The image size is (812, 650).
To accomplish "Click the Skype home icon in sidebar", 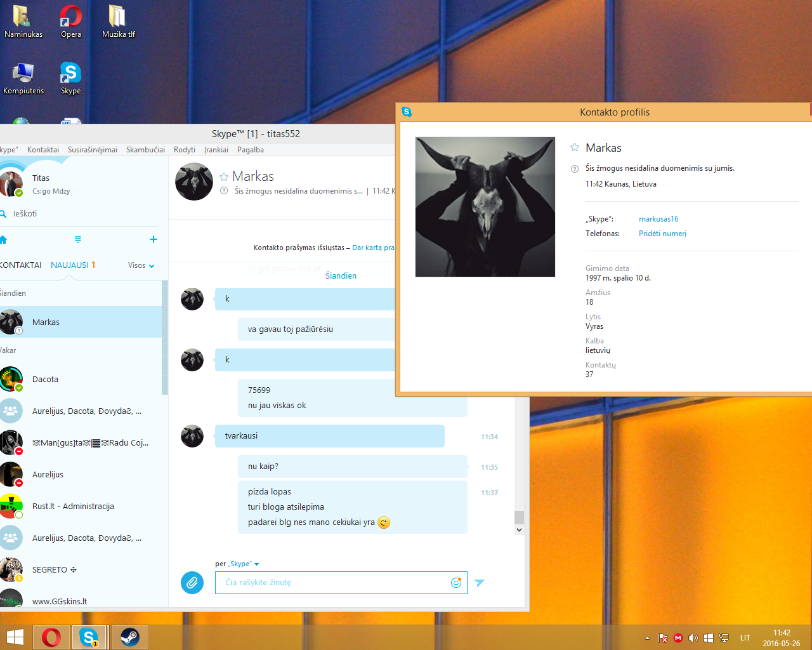I will coord(3,239).
